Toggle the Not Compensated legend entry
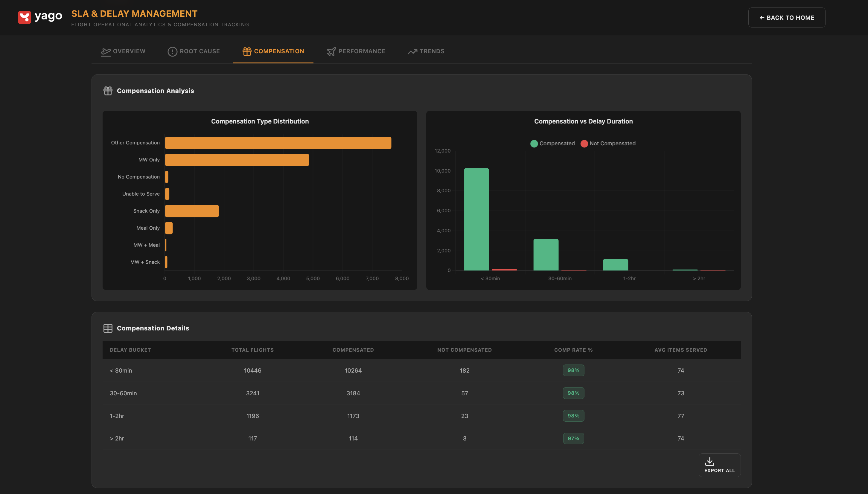 tap(608, 143)
